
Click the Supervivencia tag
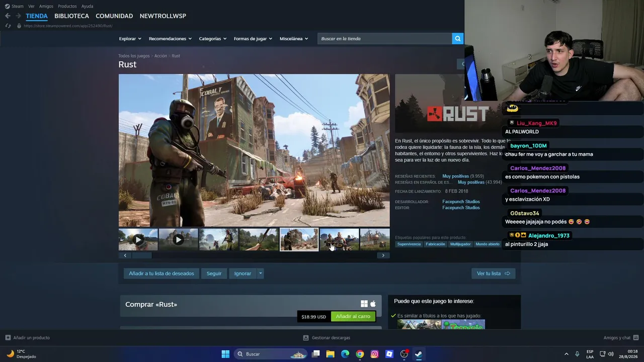(409, 244)
